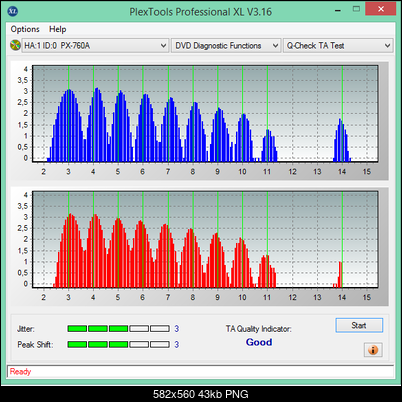Click the Good TA Quality Indicator text
402x402 pixels.
pyautogui.click(x=259, y=342)
